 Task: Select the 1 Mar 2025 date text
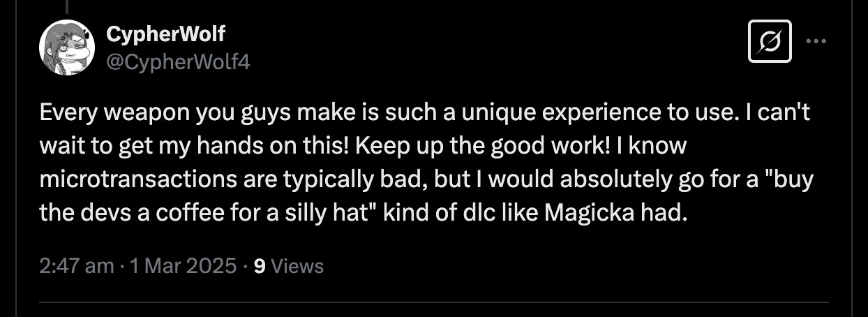pyautogui.click(x=179, y=266)
